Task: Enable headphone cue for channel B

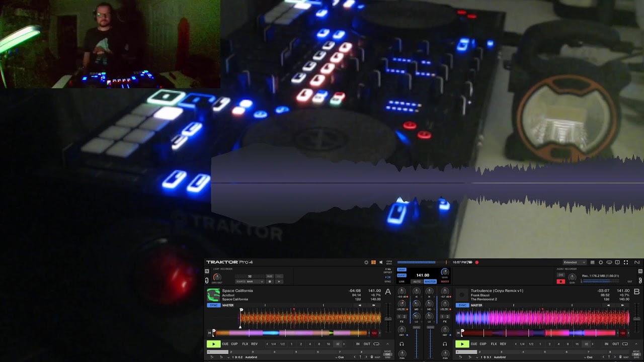Action: 445,344
